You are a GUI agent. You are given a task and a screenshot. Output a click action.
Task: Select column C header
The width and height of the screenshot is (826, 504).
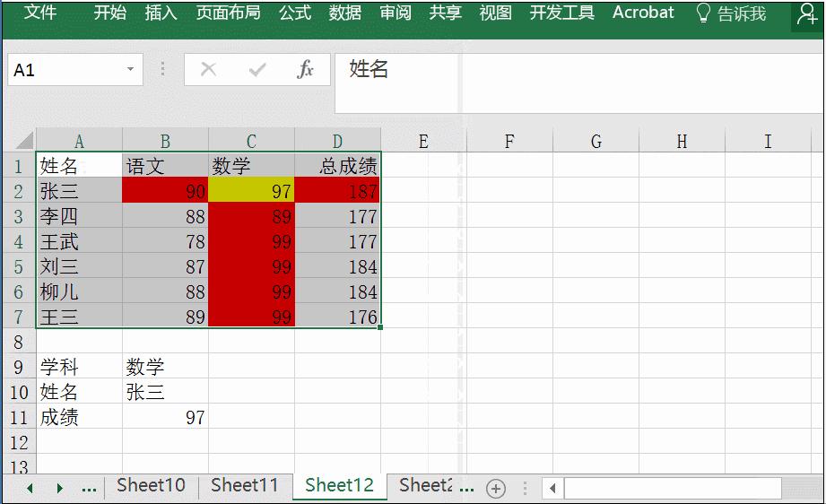tap(251, 141)
